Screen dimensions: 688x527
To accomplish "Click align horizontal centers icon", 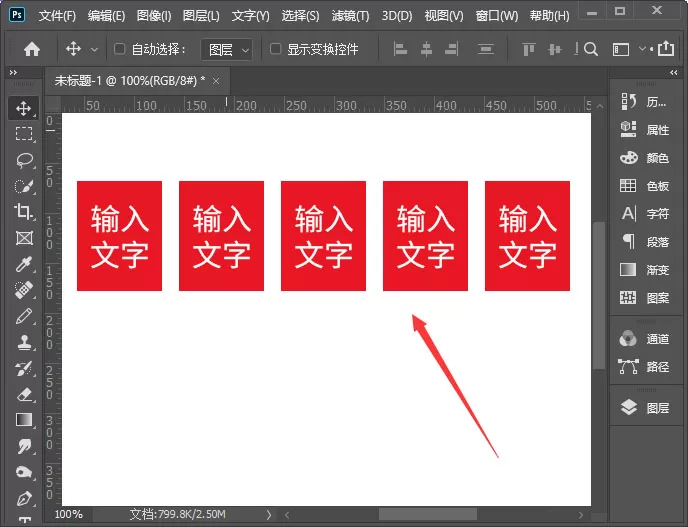I will pos(426,49).
